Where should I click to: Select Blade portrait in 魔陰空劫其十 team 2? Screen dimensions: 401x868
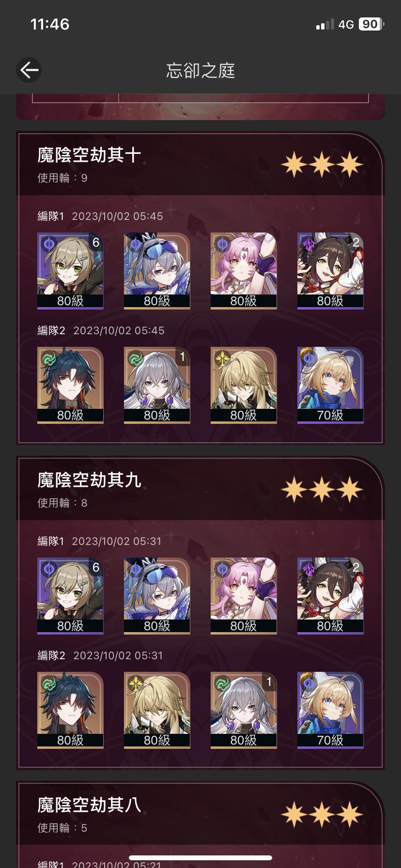point(70,385)
